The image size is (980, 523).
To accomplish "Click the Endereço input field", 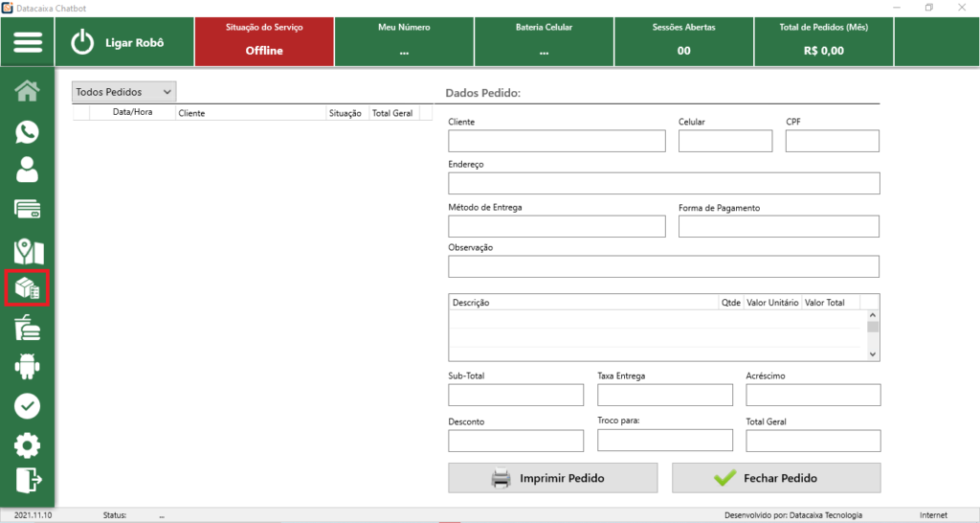I will tap(664, 183).
